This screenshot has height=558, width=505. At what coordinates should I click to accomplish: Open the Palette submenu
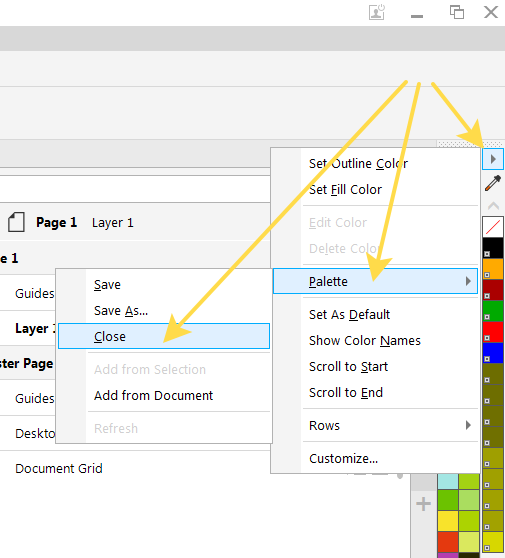(375, 281)
